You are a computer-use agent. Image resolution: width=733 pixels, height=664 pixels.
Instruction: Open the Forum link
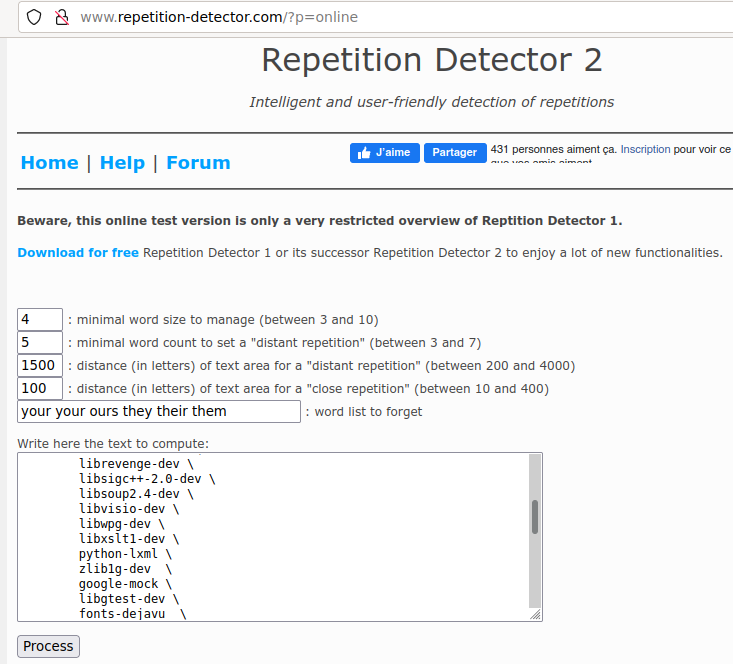pos(198,163)
